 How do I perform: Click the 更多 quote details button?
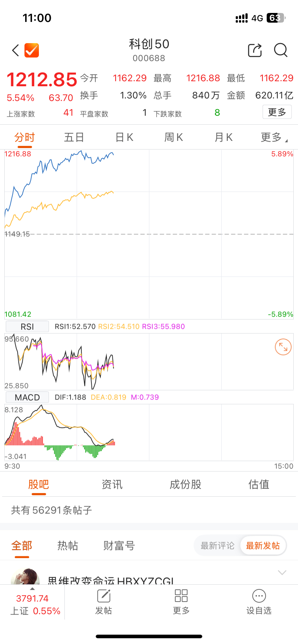coord(277,112)
